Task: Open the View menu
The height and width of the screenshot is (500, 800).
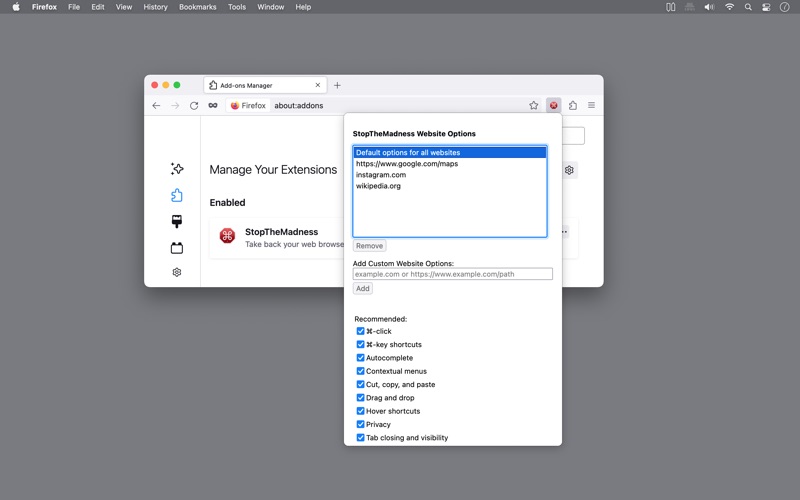Action: 123,7
